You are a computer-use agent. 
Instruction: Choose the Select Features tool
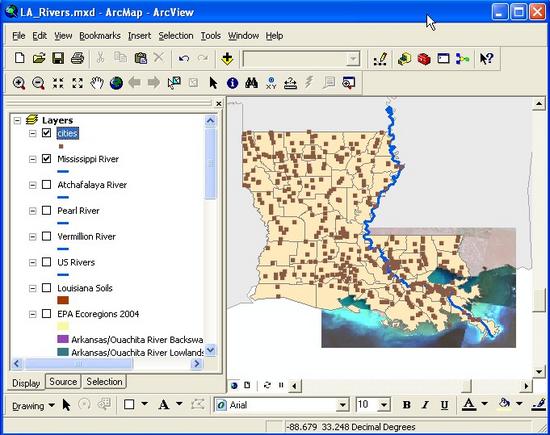coord(174,83)
